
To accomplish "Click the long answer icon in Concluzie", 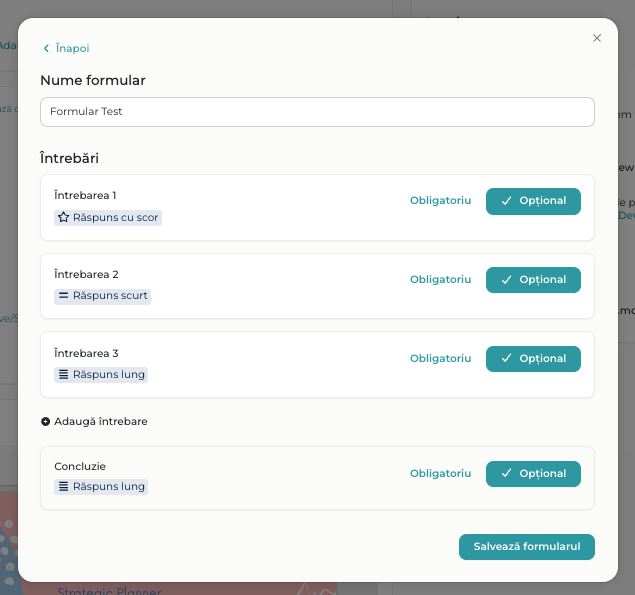I will (x=63, y=487).
